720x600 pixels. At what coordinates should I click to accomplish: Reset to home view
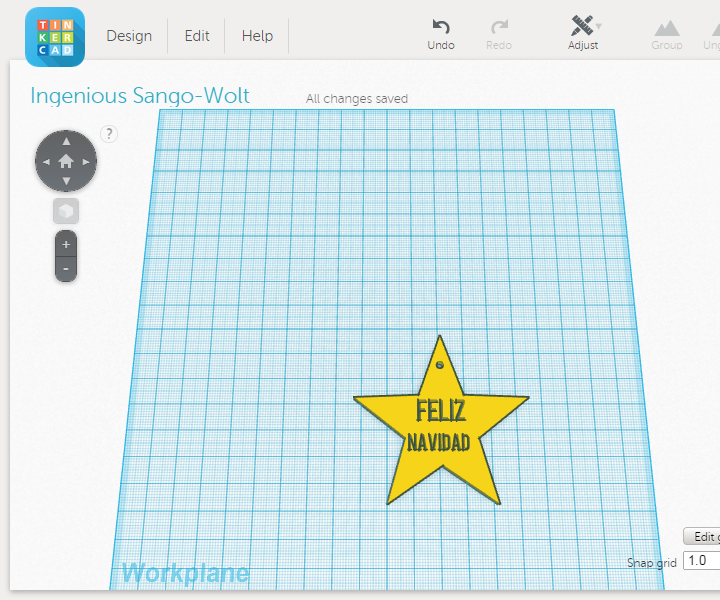(x=66, y=161)
